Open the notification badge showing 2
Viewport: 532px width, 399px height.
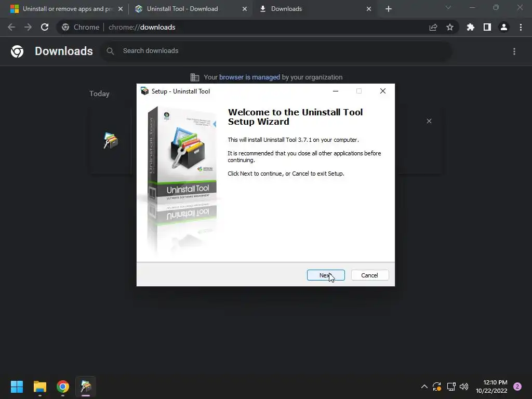[517, 387]
